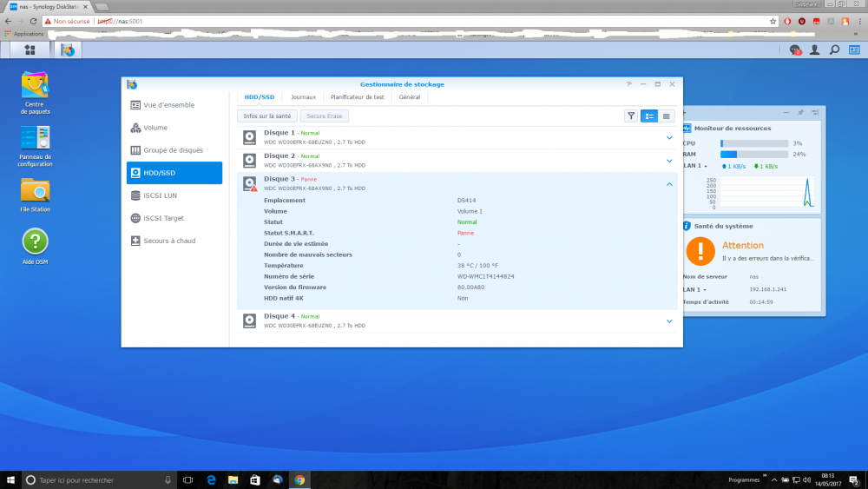
Task: Select the Disque 2 row title
Action: (279, 155)
